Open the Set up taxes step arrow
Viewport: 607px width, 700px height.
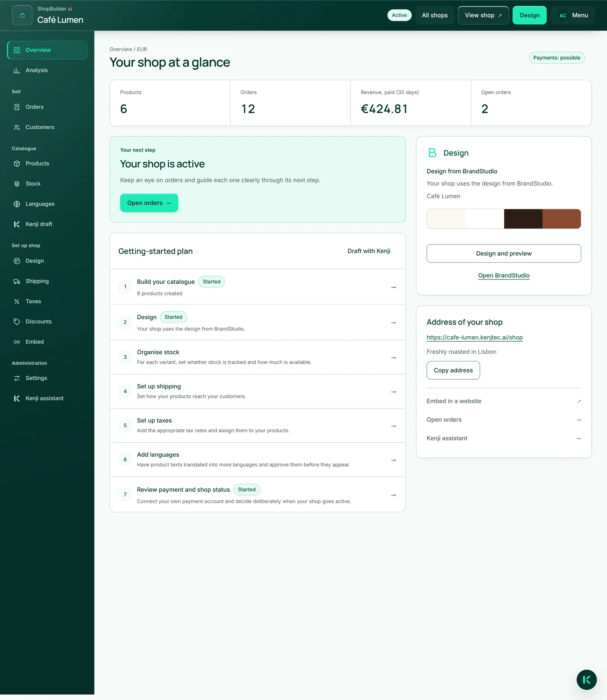click(x=393, y=426)
